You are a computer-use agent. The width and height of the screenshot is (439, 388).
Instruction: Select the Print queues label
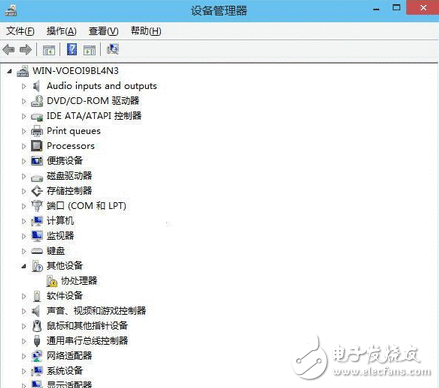73,131
